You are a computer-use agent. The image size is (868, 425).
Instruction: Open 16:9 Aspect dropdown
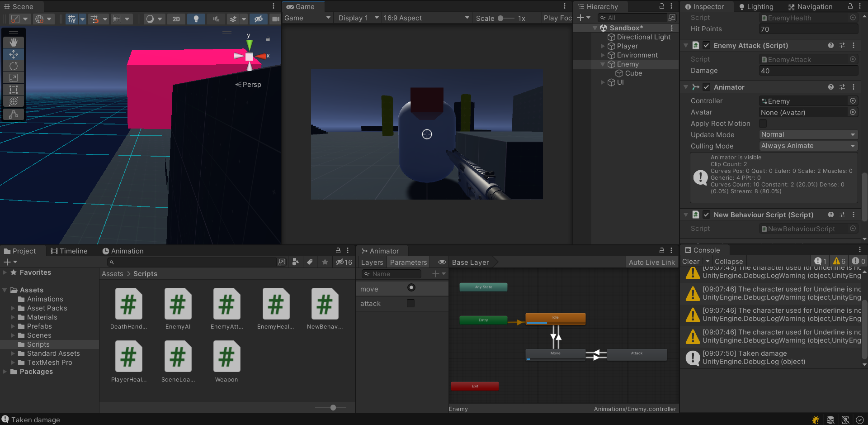click(x=426, y=18)
